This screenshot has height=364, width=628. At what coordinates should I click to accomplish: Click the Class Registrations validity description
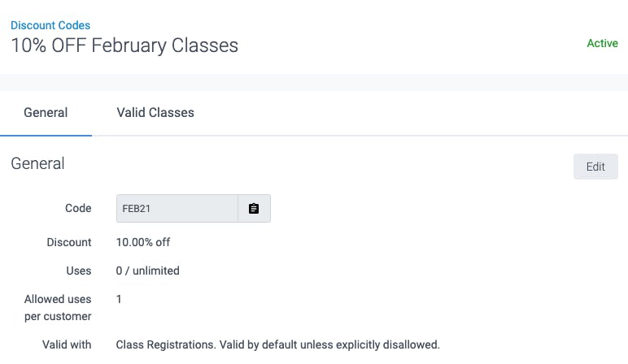tap(277, 344)
